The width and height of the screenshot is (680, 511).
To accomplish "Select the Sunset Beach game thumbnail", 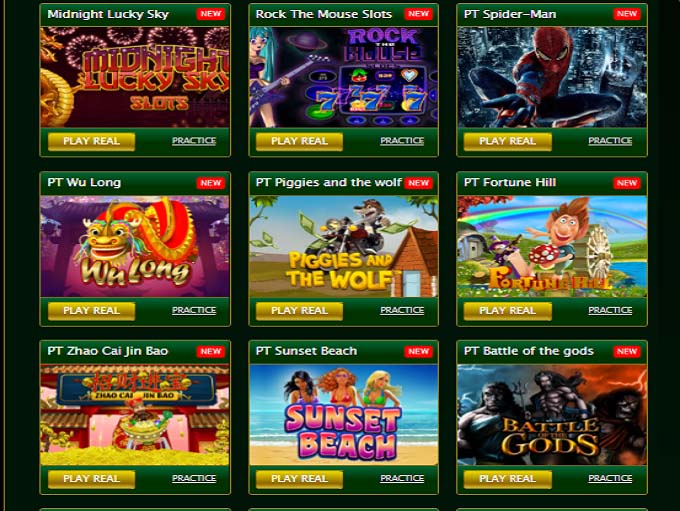I will point(343,415).
